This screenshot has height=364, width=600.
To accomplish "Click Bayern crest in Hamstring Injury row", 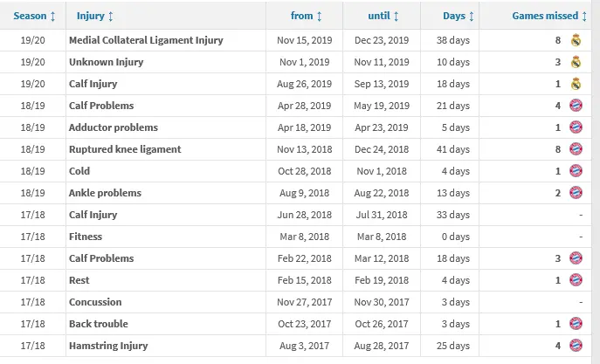I will 576,346.
